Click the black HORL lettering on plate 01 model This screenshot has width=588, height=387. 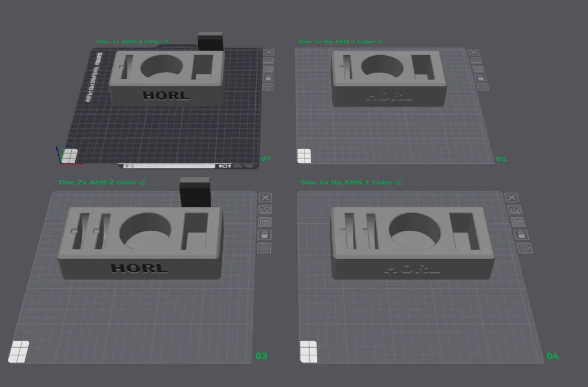point(166,96)
